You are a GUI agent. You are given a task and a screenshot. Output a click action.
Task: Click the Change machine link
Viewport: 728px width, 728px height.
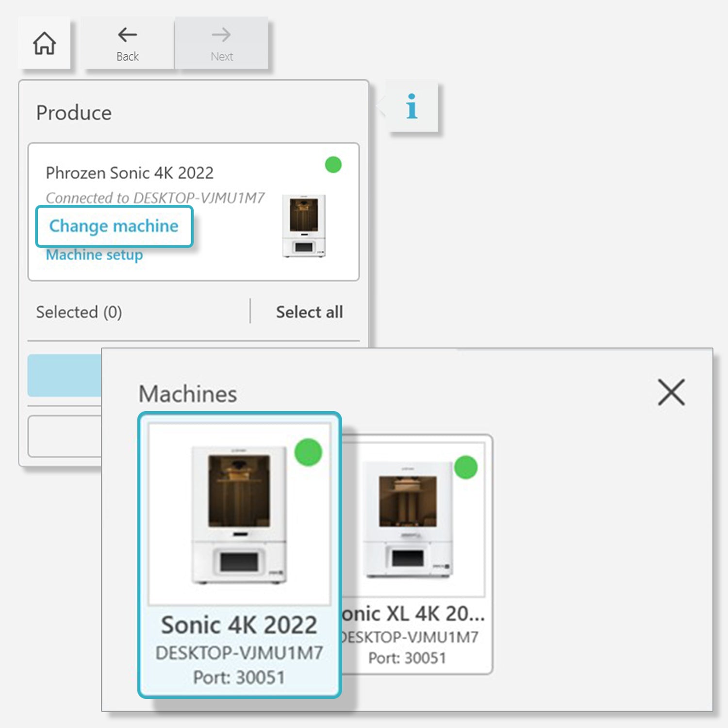114,226
